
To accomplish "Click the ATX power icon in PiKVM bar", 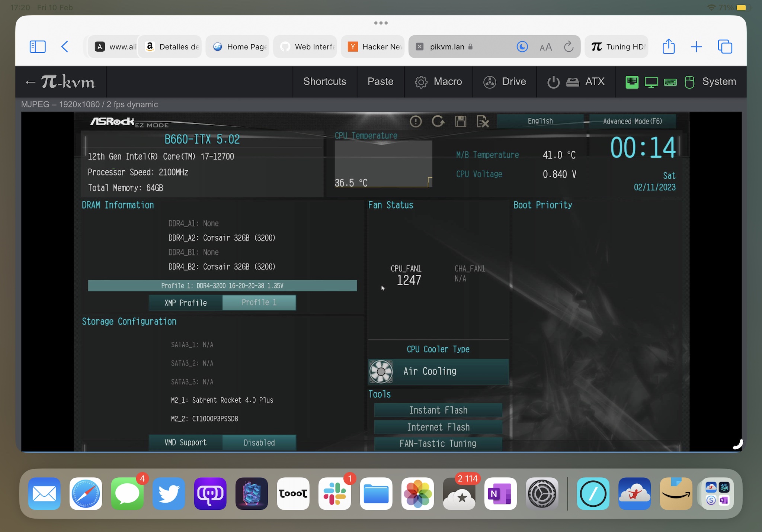I will click(x=553, y=82).
